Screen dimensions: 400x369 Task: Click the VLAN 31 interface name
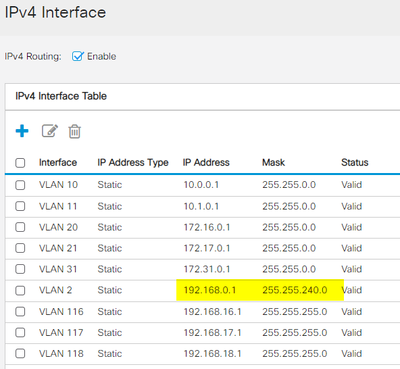[58, 269]
